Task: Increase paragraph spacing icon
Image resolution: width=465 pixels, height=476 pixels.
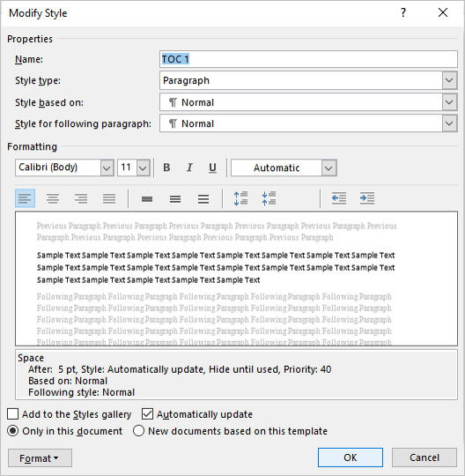Action: click(x=240, y=198)
